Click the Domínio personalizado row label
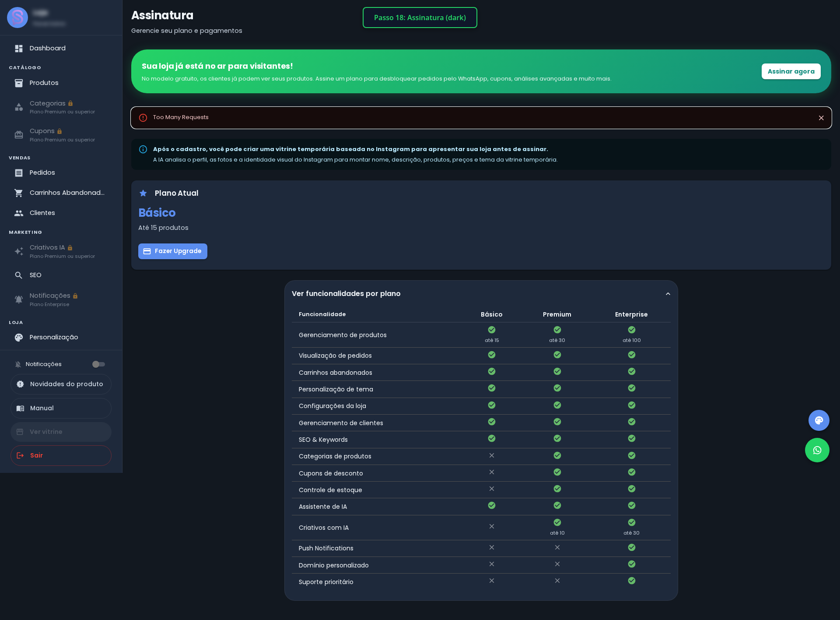Screen dimensions: 840x620 coord(334,565)
